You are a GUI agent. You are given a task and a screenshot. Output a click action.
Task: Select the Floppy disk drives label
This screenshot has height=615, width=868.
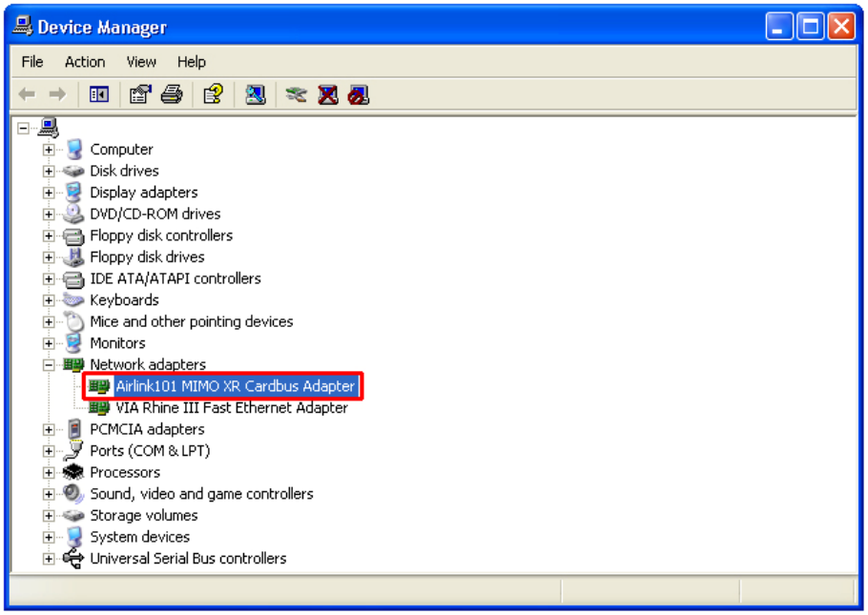coord(147,256)
